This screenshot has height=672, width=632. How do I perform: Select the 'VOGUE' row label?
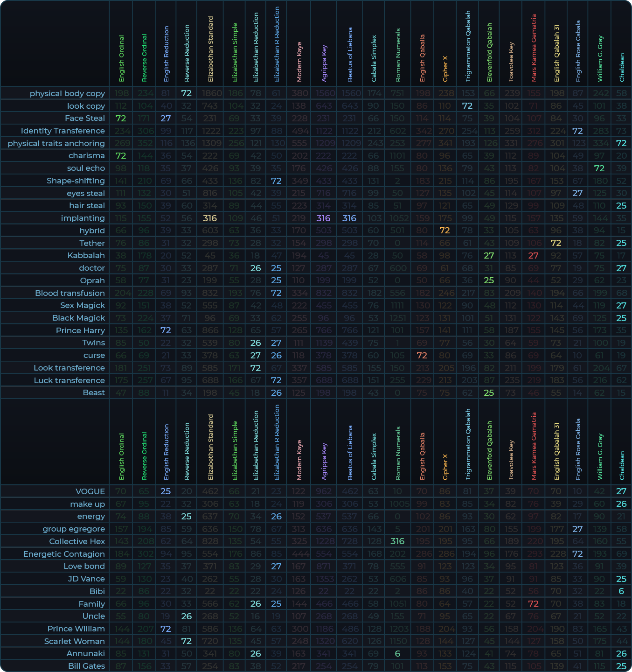coord(90,491)
